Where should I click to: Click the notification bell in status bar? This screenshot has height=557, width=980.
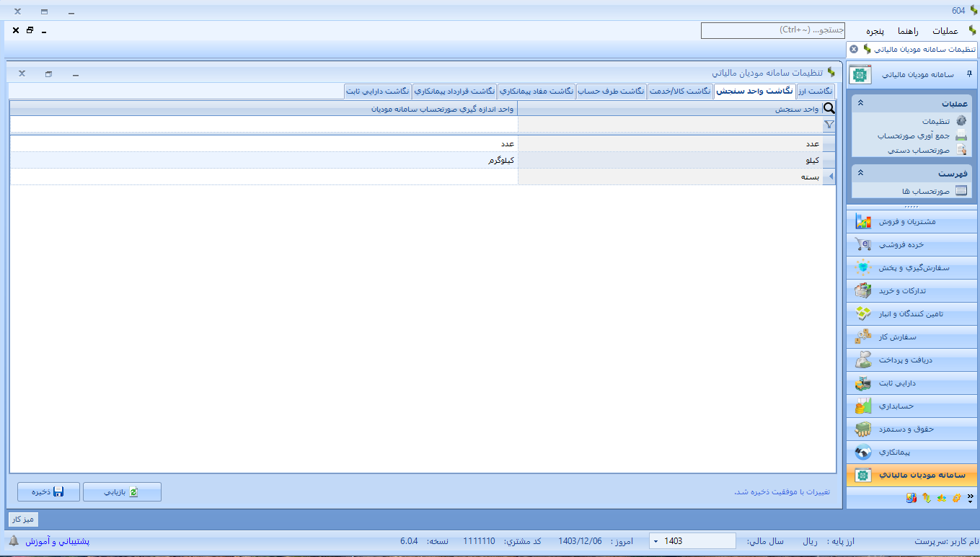coord(14,540)
